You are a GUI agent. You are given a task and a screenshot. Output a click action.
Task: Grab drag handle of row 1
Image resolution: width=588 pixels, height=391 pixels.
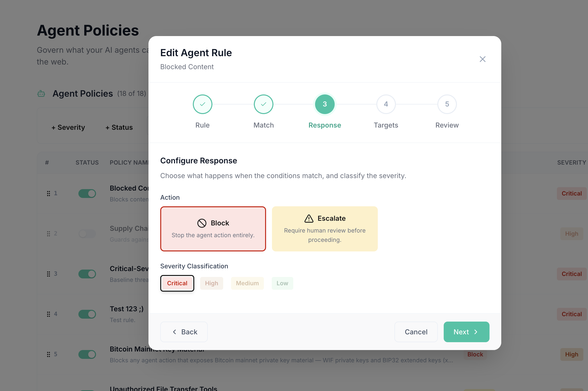pyautogui.click(x=49, y=194)
